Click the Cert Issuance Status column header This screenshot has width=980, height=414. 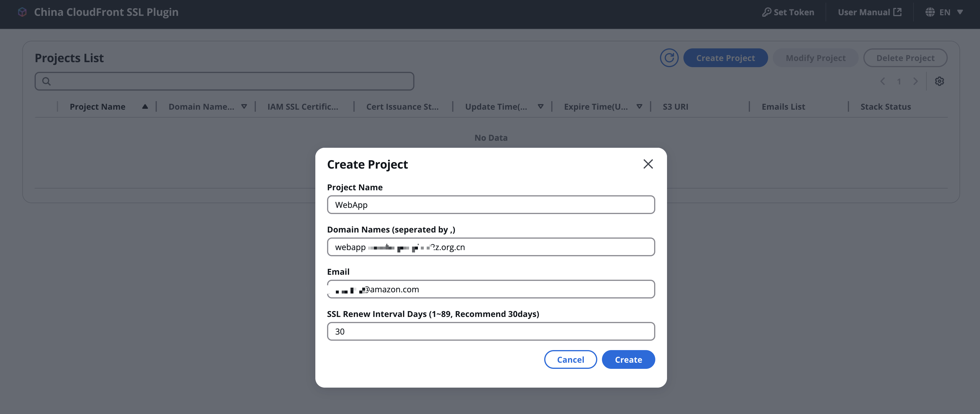[402, 106]
